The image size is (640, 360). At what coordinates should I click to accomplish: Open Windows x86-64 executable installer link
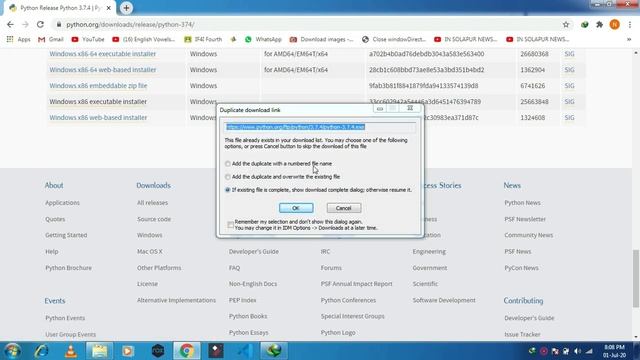click(102, 54)
